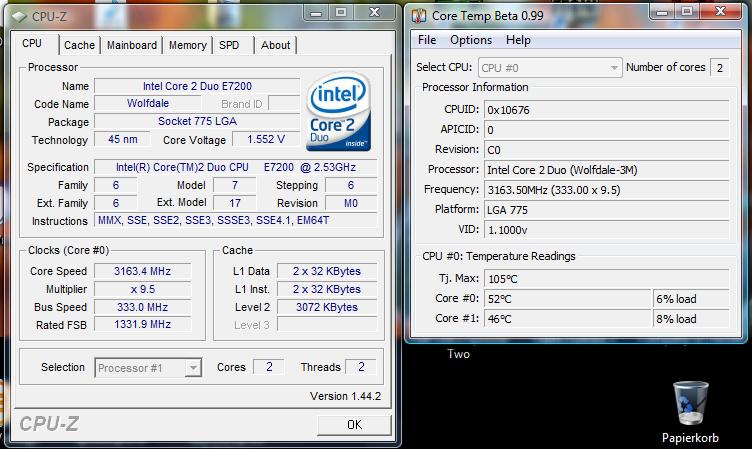Screen dimensions: 752x449
Task: Click the Stepping value '6' in CPU-Z
Action: pyautogui.click(x=351, y=185)
